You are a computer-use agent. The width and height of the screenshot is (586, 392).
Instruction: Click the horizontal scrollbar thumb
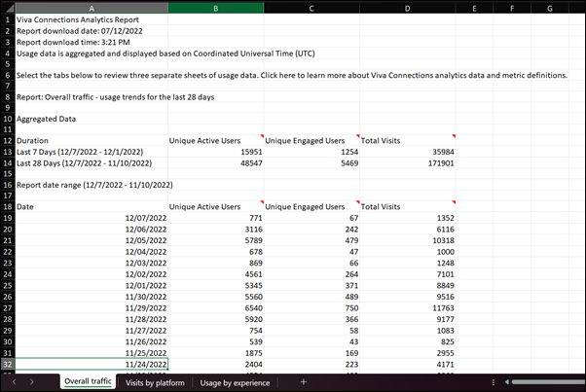click(549, 382)
